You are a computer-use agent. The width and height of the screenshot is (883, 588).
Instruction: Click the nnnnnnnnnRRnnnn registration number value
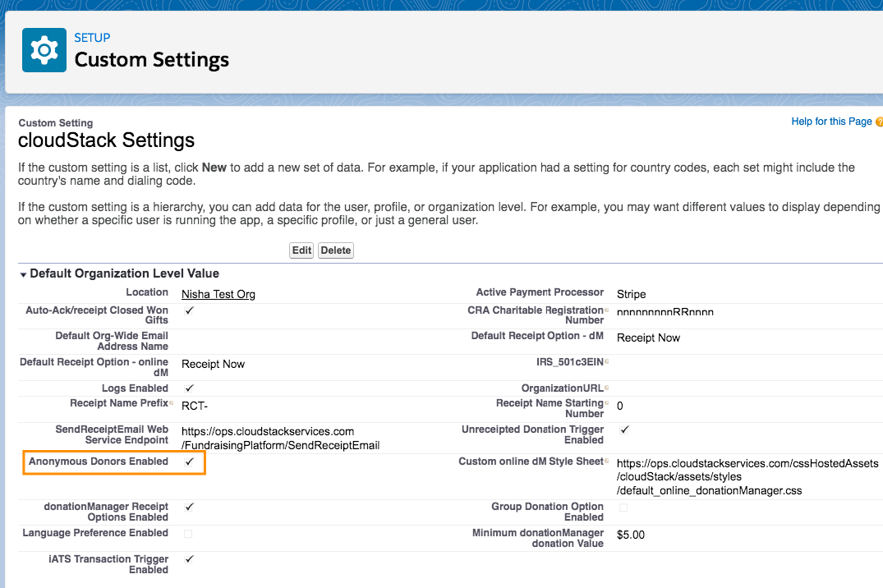(x=665, y=312)
